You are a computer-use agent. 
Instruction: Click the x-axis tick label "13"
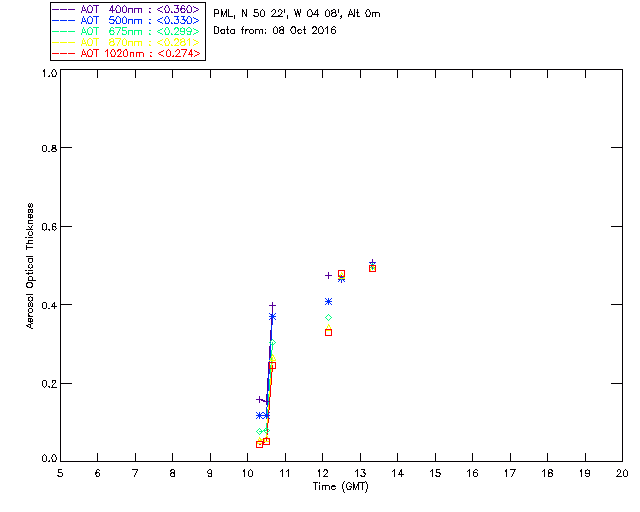[x=360, y=473]
